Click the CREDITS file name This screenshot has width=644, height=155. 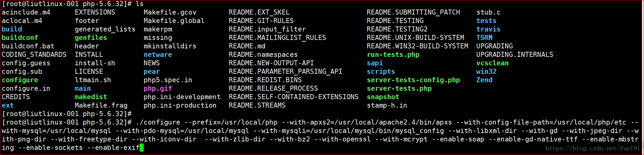click(16, 97)
